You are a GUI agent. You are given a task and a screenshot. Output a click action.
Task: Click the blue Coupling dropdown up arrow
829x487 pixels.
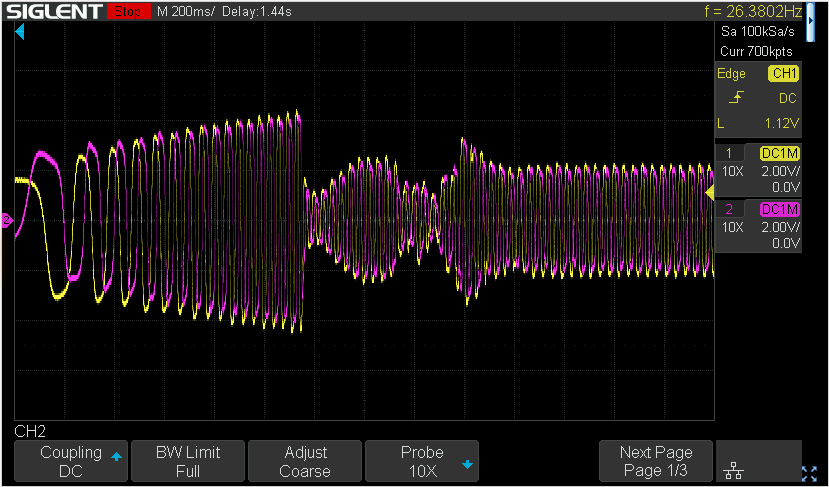[116, 457]
